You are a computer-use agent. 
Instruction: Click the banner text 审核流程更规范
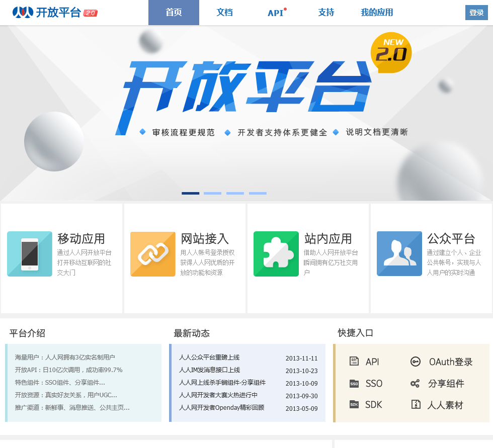(x=184, y=132)
